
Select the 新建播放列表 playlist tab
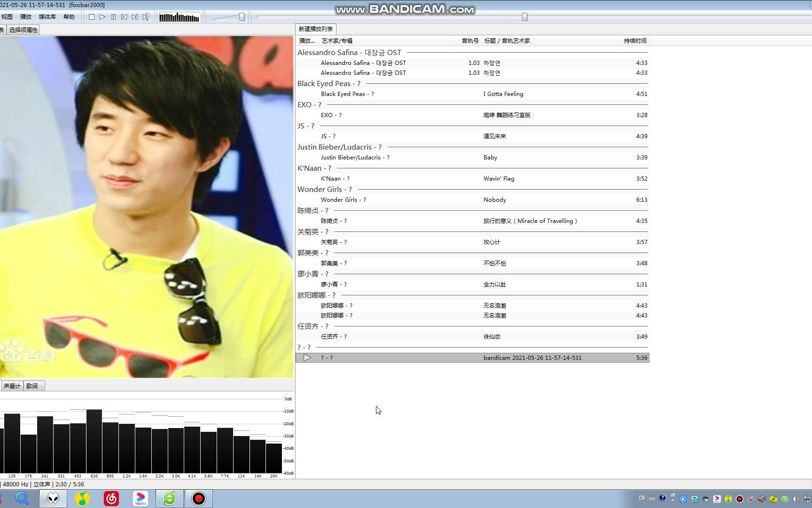pyautogui.click(x=316, y=29)
